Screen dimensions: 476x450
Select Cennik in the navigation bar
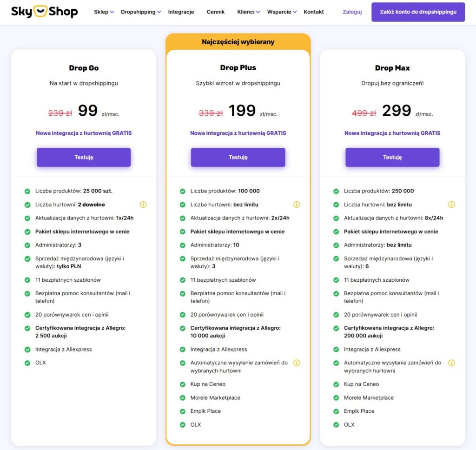pyautogui.click(x=215, y=12)
